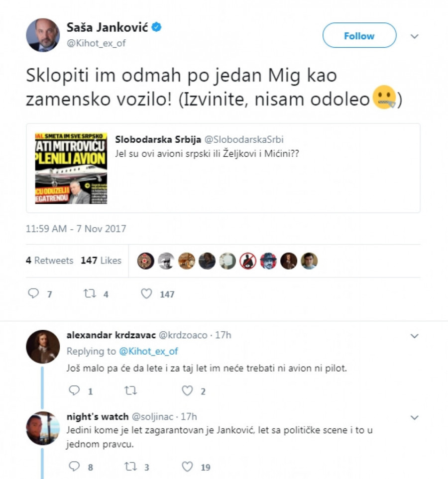This screenshot has width=448, height=479.
Task: Like night's watch reply with 19 likes
Action: 187,467
